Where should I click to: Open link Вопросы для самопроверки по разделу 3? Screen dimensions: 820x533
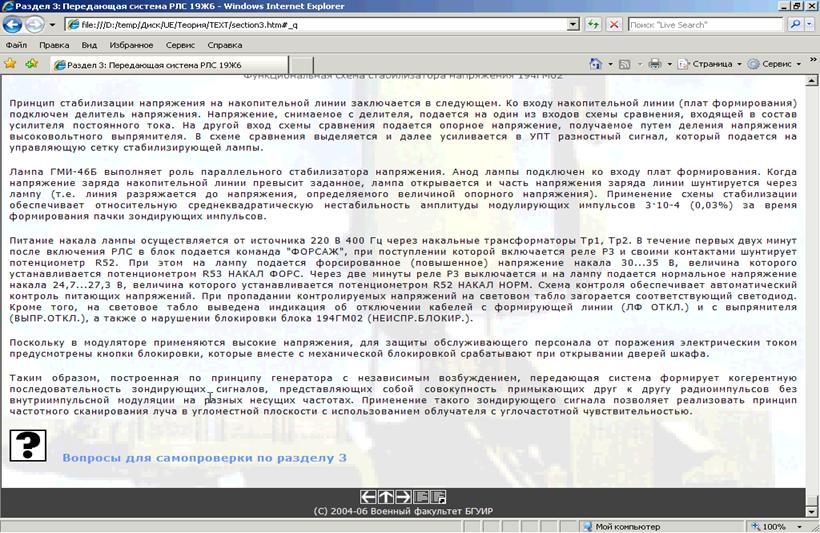click(x=204, y=458)
